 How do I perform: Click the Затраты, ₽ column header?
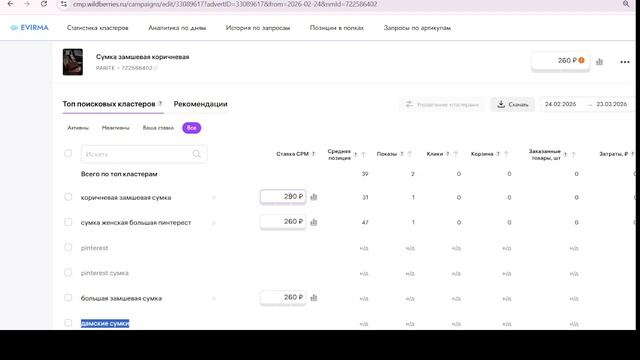click(613, 154)
